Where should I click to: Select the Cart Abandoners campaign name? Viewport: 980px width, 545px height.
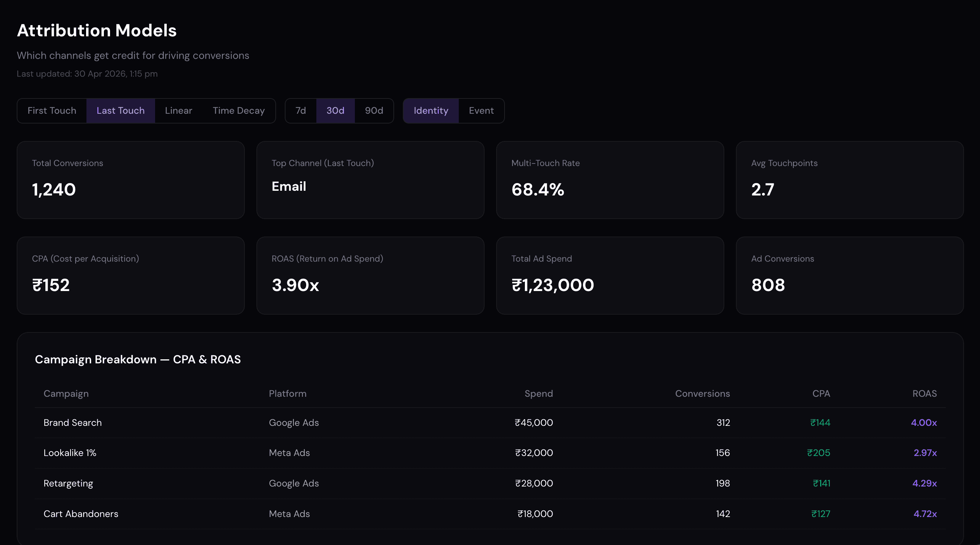point(81,514)
